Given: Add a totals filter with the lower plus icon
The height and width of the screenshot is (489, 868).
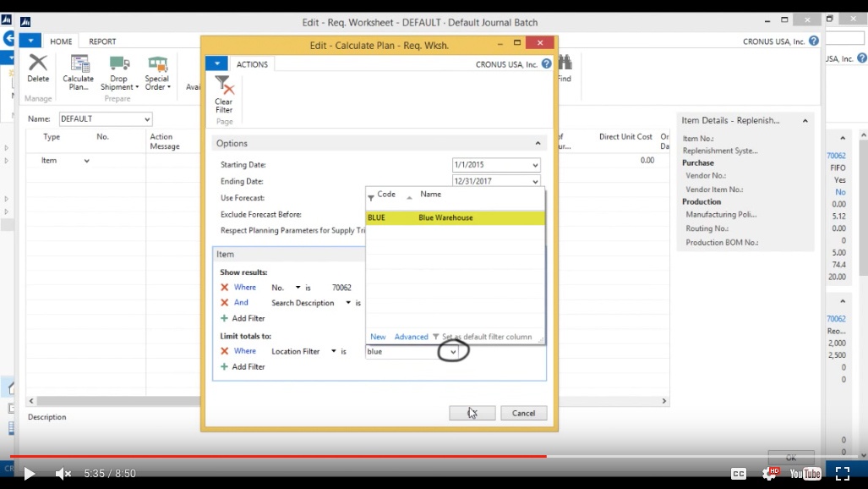Looking at the screenshot, I should click(224, 366).
